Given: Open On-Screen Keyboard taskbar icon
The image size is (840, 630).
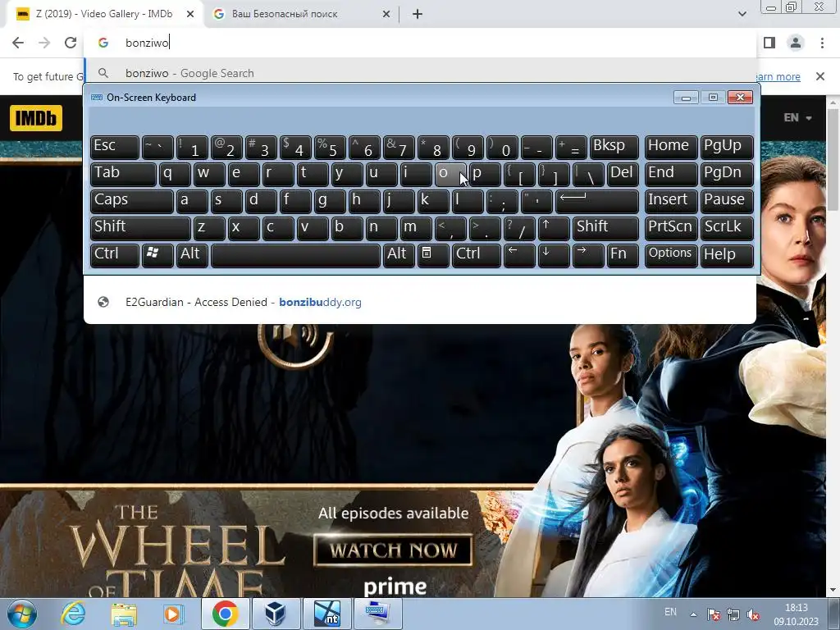Looking at the screenshot, I should (378, 614).
